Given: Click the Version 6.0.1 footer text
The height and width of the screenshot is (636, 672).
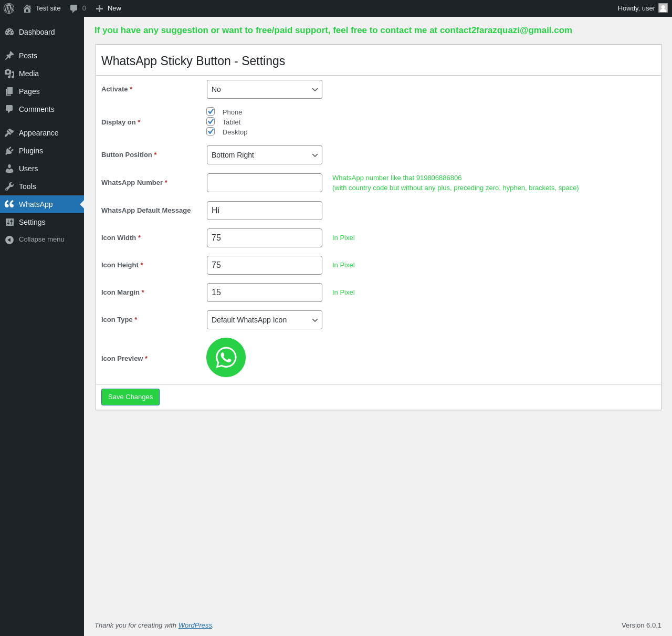Looking at the screenshot, I should click(642, 625).
